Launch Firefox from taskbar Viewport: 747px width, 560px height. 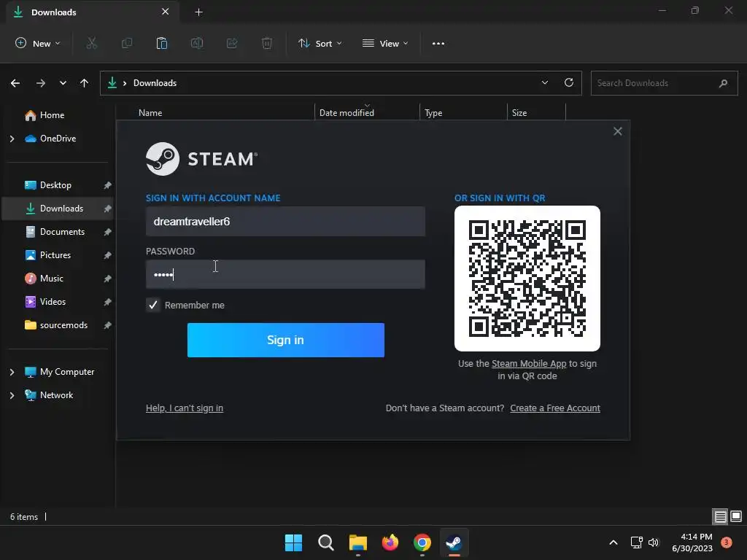pyautogui.click(x=390, y=542)
